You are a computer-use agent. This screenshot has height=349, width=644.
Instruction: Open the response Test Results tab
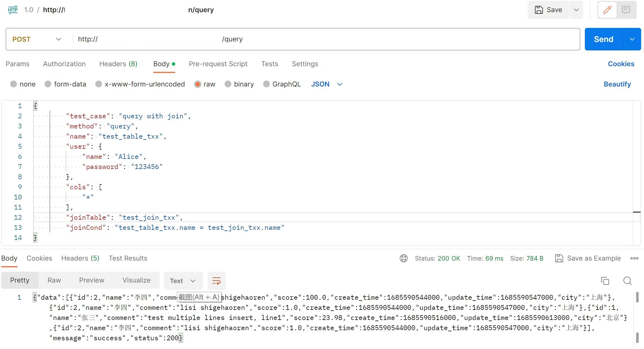coord(128,258)
